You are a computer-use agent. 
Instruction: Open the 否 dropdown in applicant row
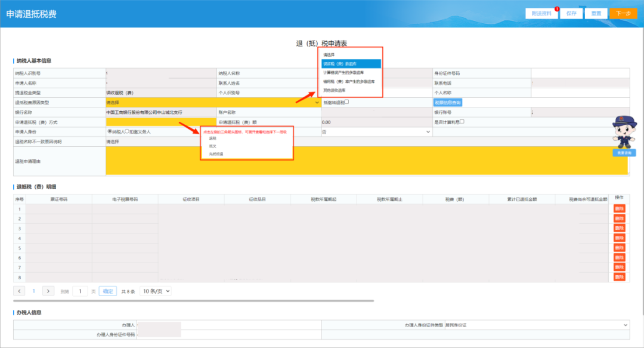(x=377, y=132)
